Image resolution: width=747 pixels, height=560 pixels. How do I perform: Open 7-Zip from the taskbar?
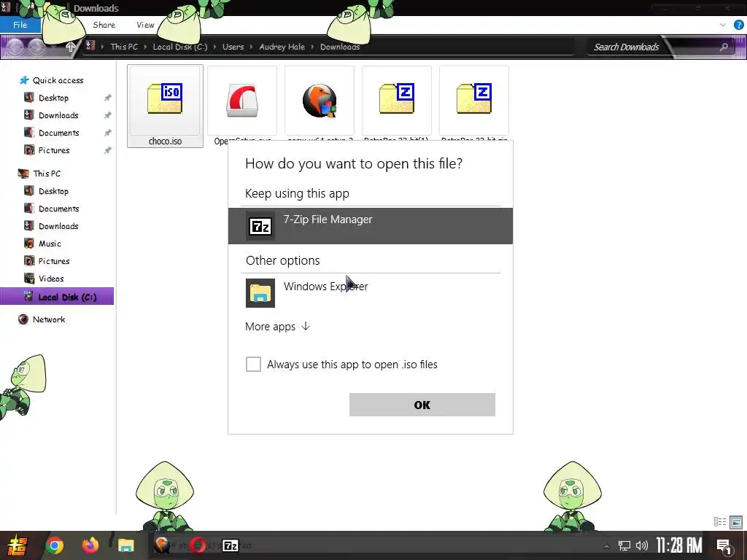click(x=231, y=545)
